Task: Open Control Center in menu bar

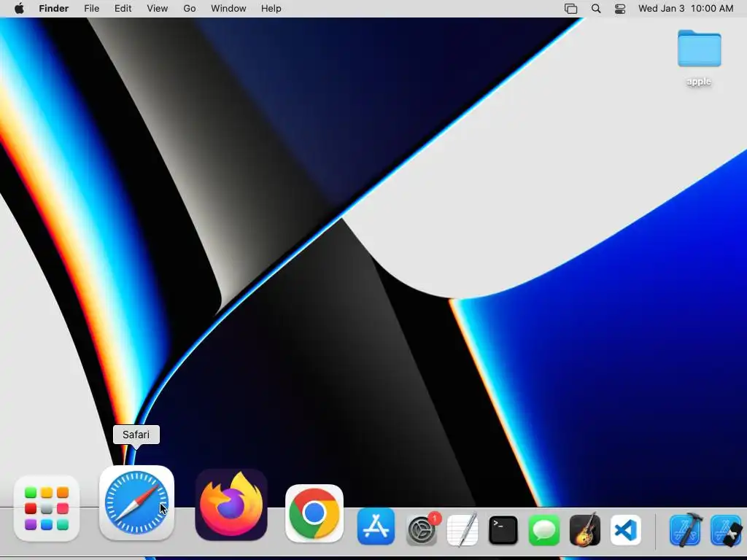Action: pyautogui.click(x=620, y=9)
